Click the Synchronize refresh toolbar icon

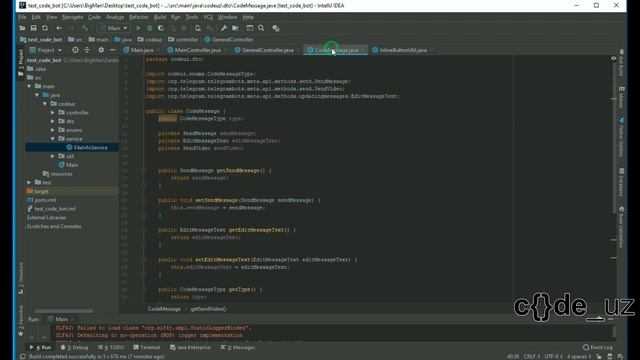45,28
